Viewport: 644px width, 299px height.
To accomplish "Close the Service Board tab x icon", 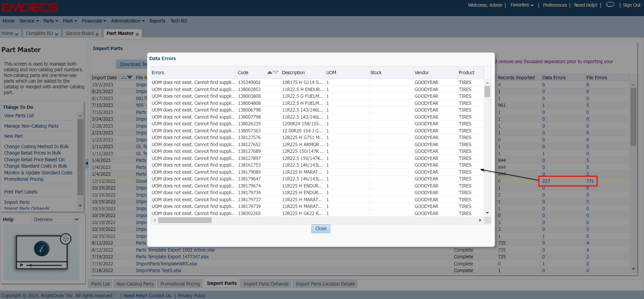I will pos(97,34).
